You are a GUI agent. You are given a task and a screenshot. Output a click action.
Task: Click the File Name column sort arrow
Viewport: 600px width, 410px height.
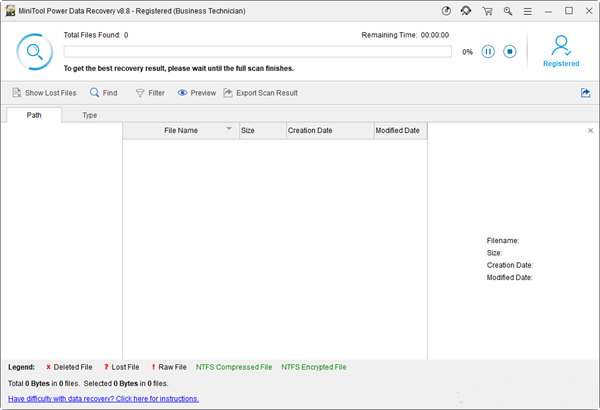229,129
